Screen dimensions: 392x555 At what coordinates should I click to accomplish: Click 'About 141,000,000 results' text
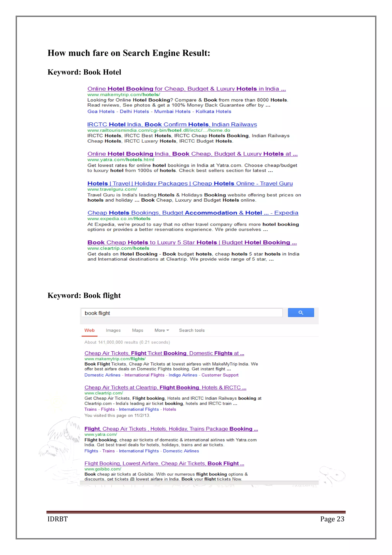tap(127, 342)
